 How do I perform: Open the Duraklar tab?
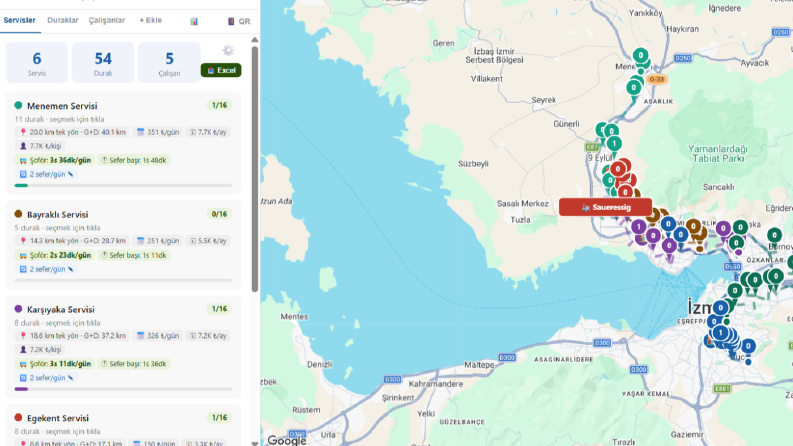tap(63, 21)
